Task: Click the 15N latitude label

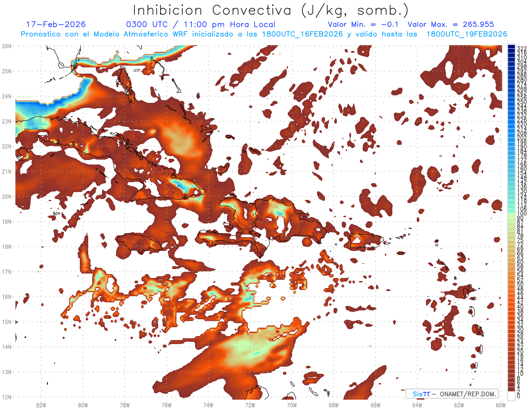Action: click(7, 322)
